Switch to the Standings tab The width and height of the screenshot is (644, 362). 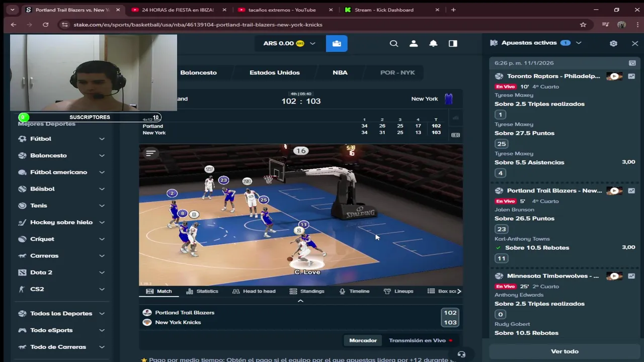click(307, 291)
